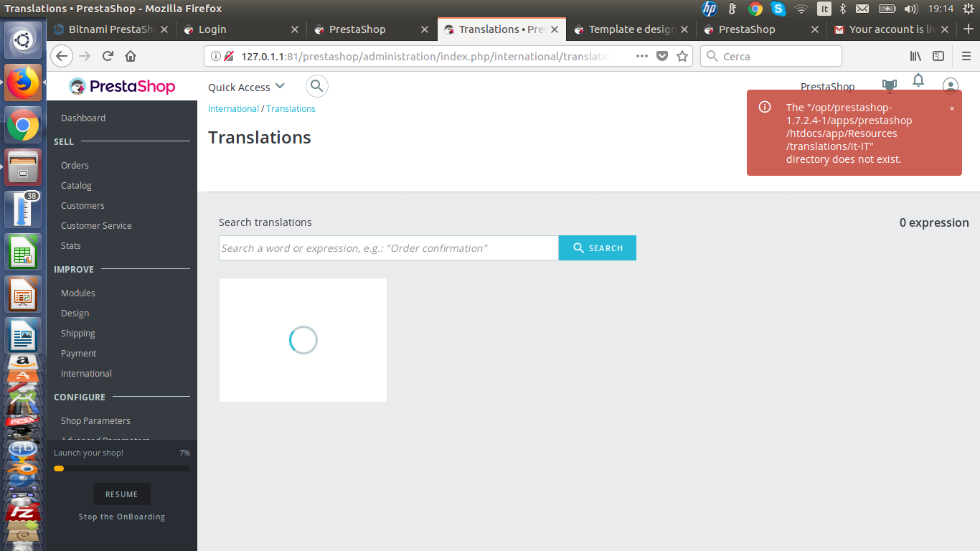Image resolution: width=980 pixels, height=551 pixels.
Task: Open the keyboard layout 'It' indicator menu
Action: (x=824, y=9)
